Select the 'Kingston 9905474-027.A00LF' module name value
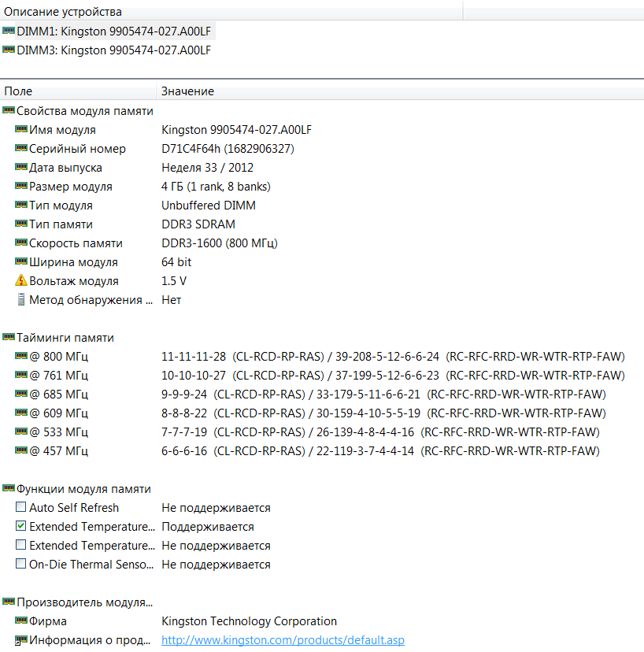This screenshot has width=644, height=652. coord(236,130)
